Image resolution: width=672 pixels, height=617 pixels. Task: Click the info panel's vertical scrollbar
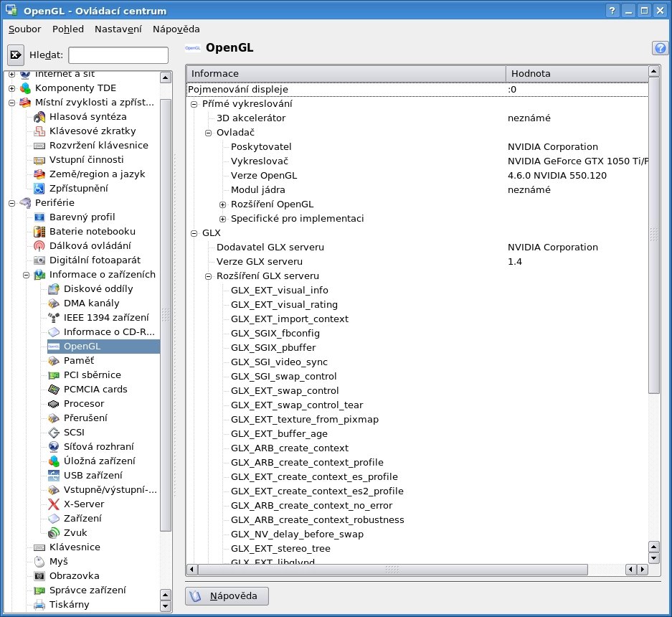coord(653,235)
